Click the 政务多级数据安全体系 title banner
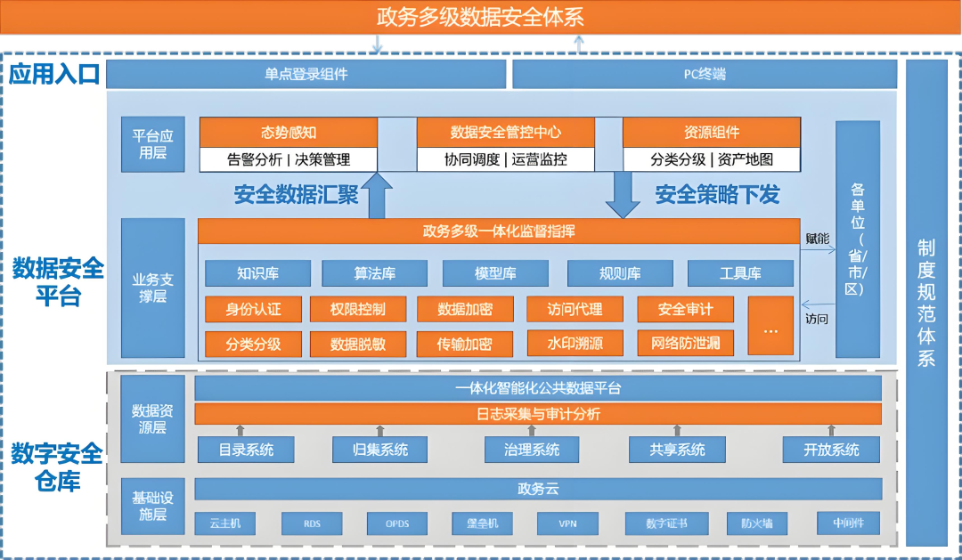Image resolution: width=962 pixels, height=560 pixels. (480, 17)
